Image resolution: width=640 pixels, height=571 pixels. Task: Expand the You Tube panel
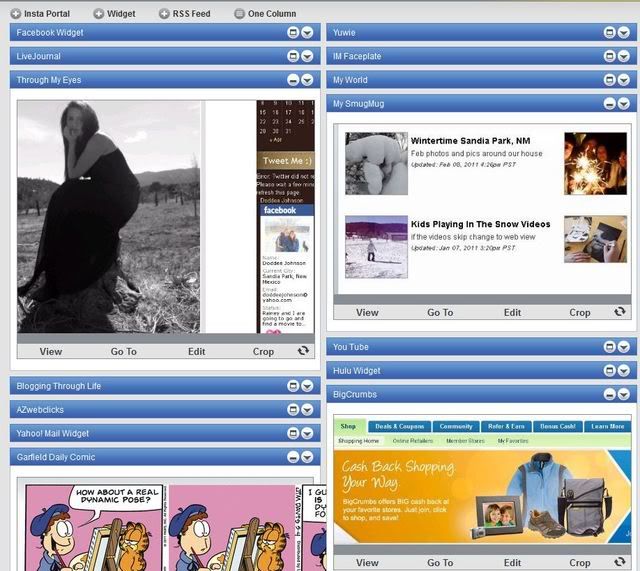[x=609, y=347]
